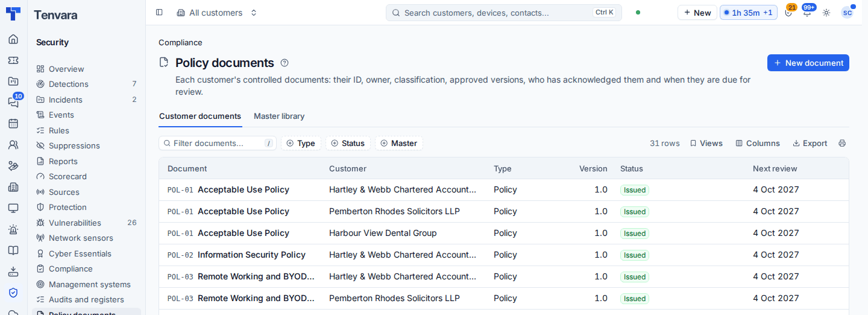Select the Security shield icon in rail
The height and width of the screenshot is (315, 868).
point(13,293)
